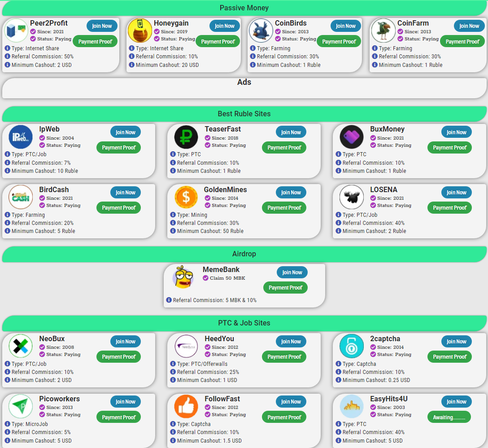
Task: Click EasyHits4U Awaiting button
Action: tap(449, 417)
